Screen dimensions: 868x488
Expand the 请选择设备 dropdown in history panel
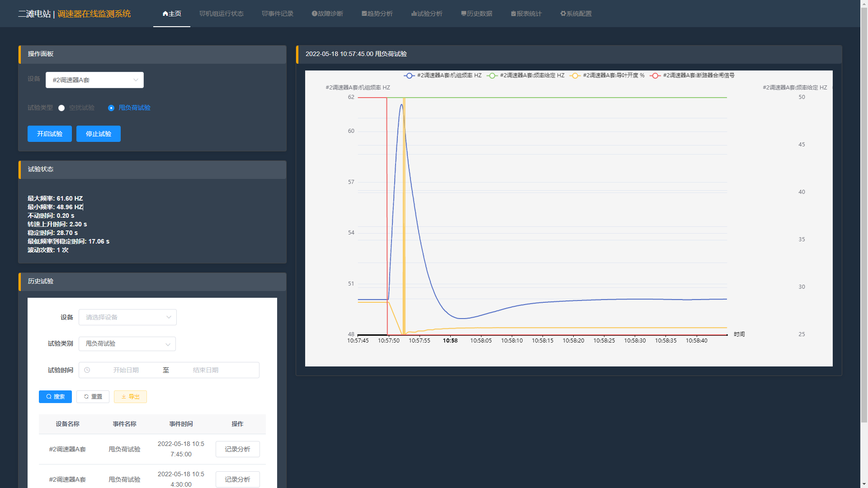point(127,317)
